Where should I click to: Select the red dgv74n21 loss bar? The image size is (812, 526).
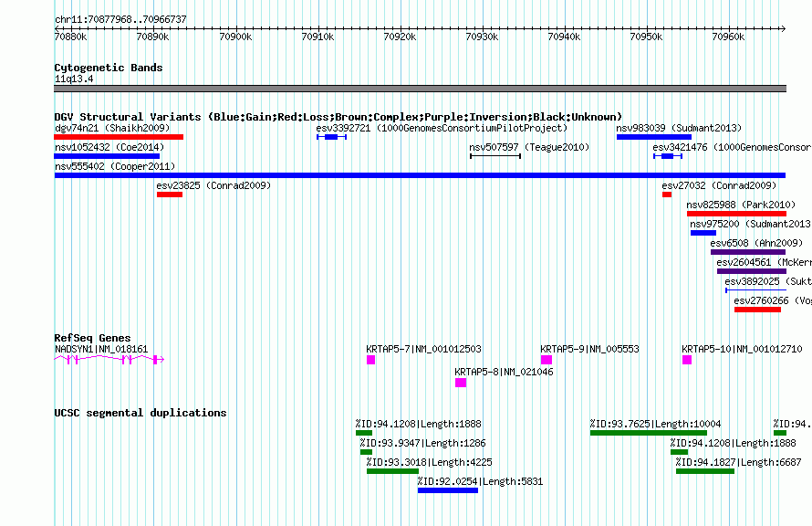pos(119,137)
